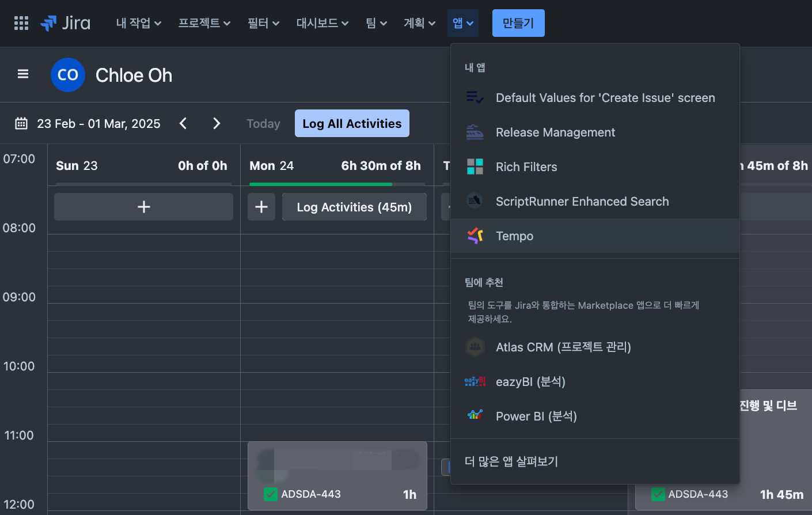The image size is (812, 515).
Task: Click Log Activities (45m) button
Action: point(354,207)
